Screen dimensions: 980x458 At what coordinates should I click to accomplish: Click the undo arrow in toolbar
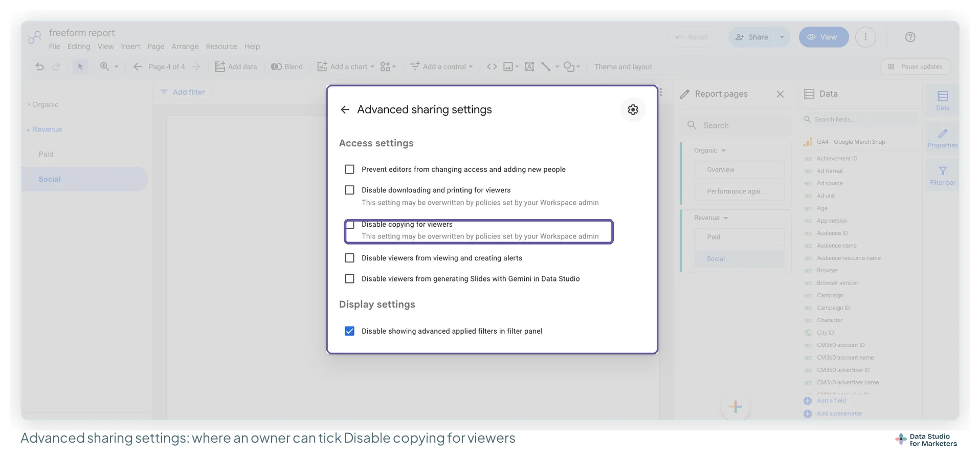pos(40,67)
